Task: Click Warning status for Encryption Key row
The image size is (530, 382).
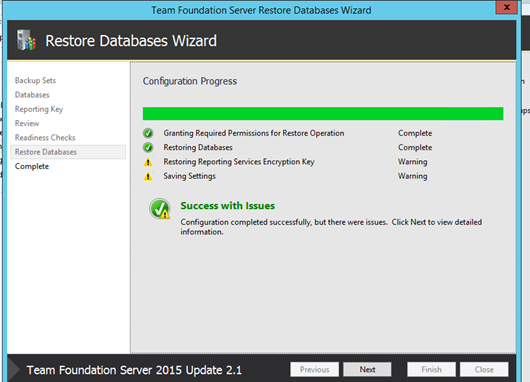Action: pos(413,162)
